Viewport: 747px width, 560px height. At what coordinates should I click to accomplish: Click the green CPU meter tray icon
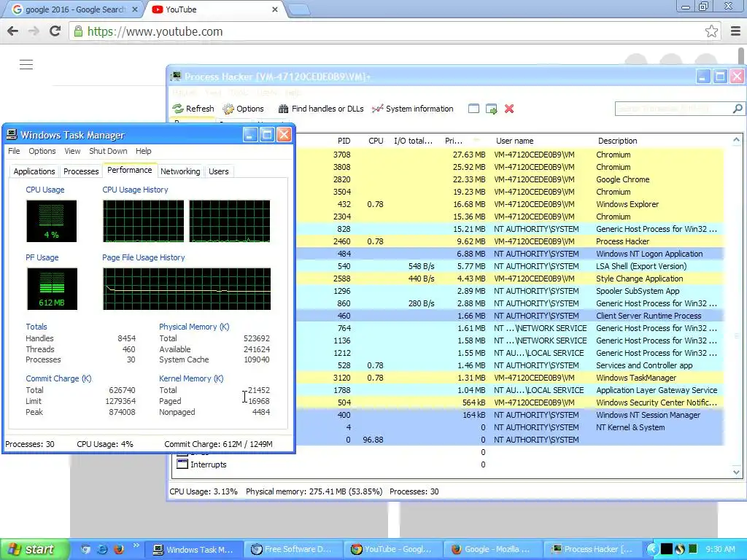pyautogui.click(x=693, y=549)
